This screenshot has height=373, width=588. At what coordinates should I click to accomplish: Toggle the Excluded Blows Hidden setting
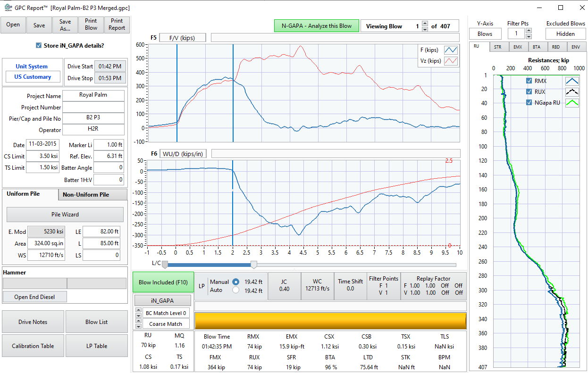pyautogui.click(x=565, y=33)
